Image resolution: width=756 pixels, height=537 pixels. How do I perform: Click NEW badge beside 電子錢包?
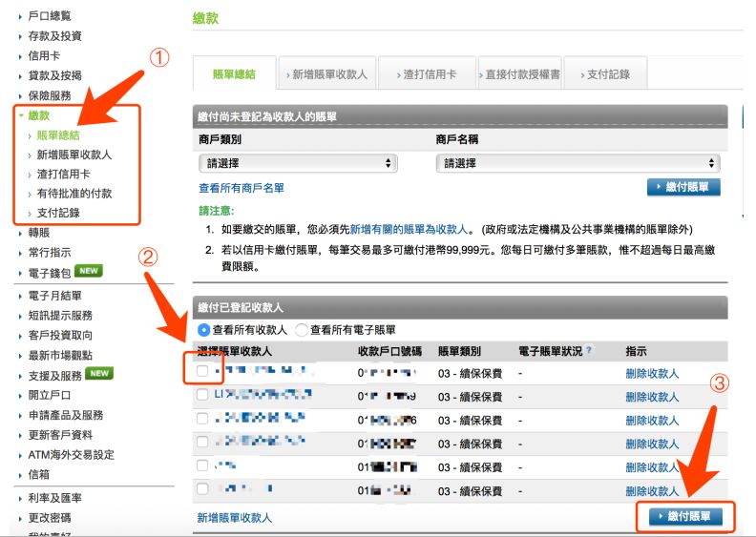click(89, 271)
